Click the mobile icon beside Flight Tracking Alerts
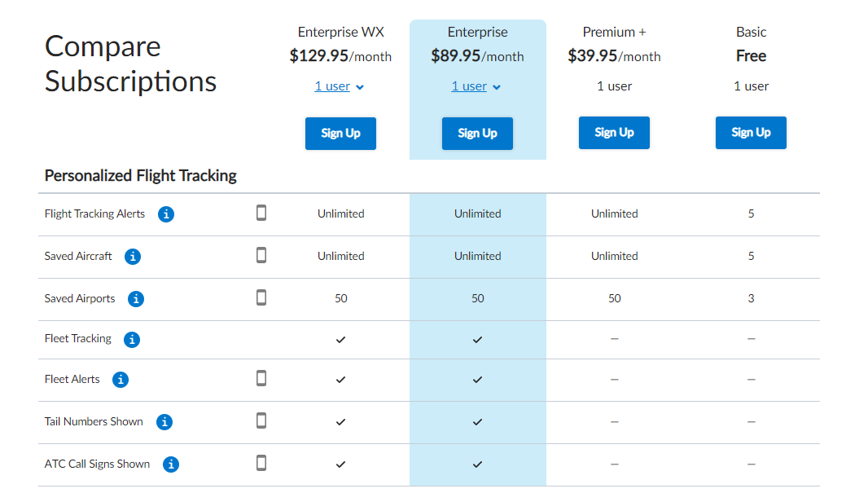Screen dimensions: 868x493 [x=261, y=213]
